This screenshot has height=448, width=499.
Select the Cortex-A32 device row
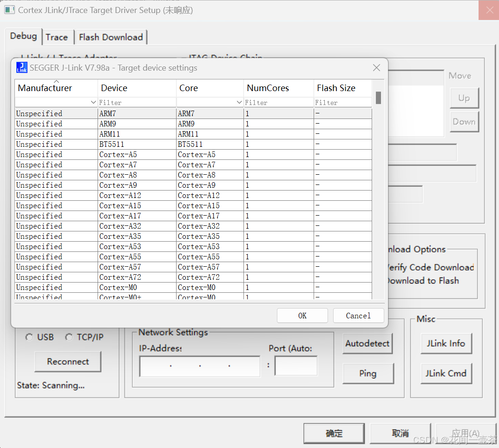click(x=193, y=226)
